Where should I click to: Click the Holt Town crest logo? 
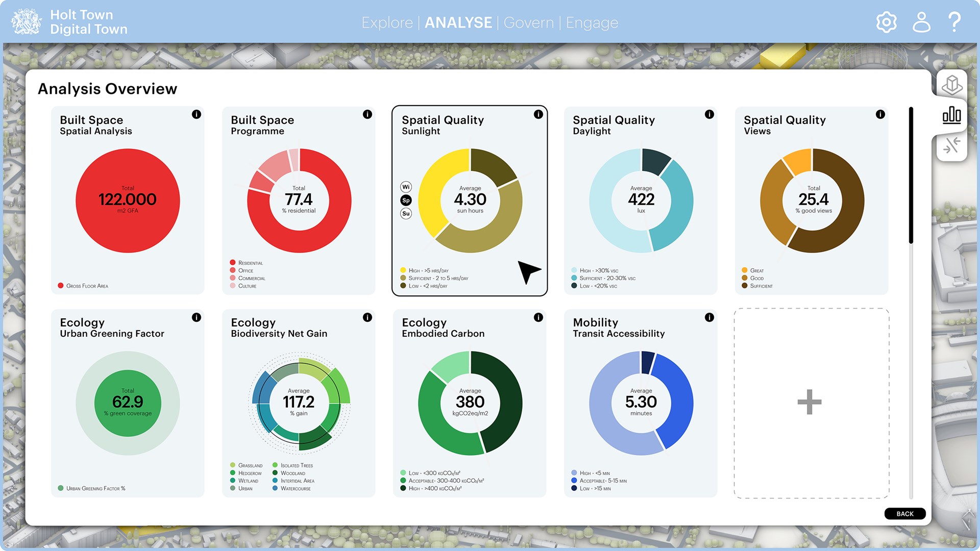(27, 22)
